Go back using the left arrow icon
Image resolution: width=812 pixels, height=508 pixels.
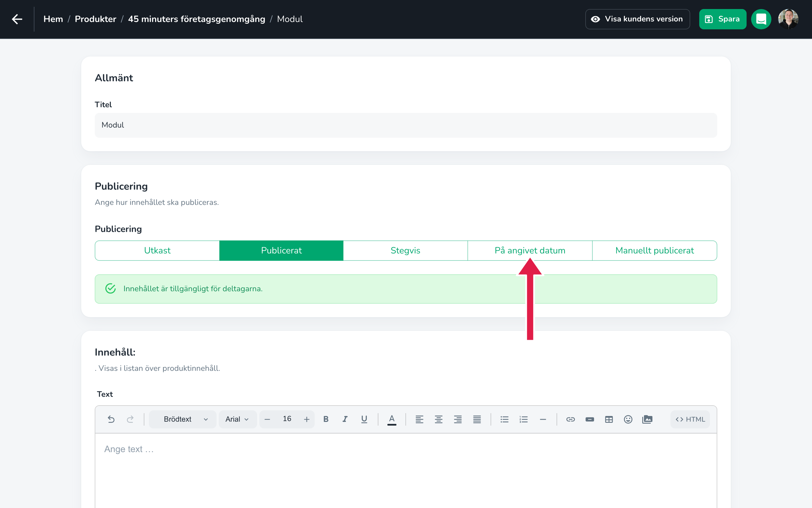pos(17,19)
